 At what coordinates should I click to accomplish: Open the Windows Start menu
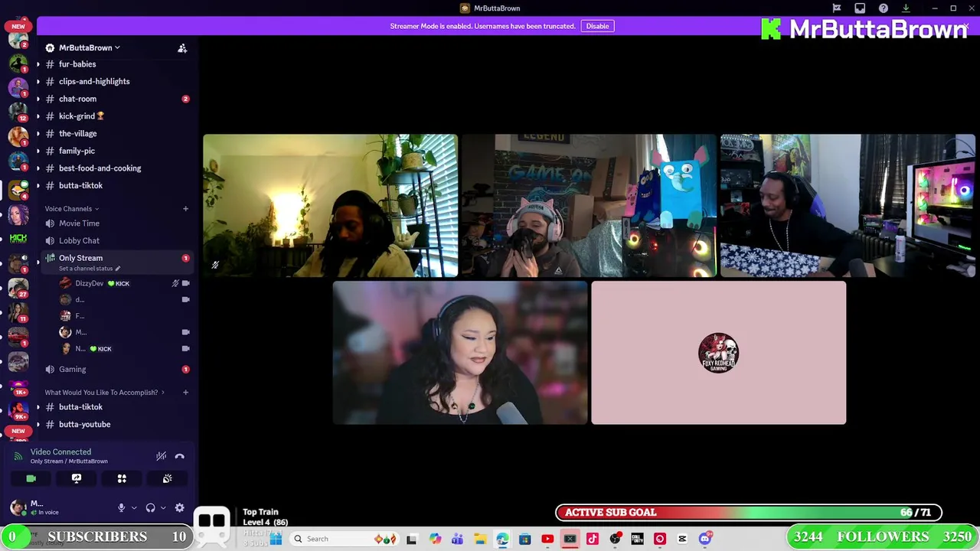point(276,539)
